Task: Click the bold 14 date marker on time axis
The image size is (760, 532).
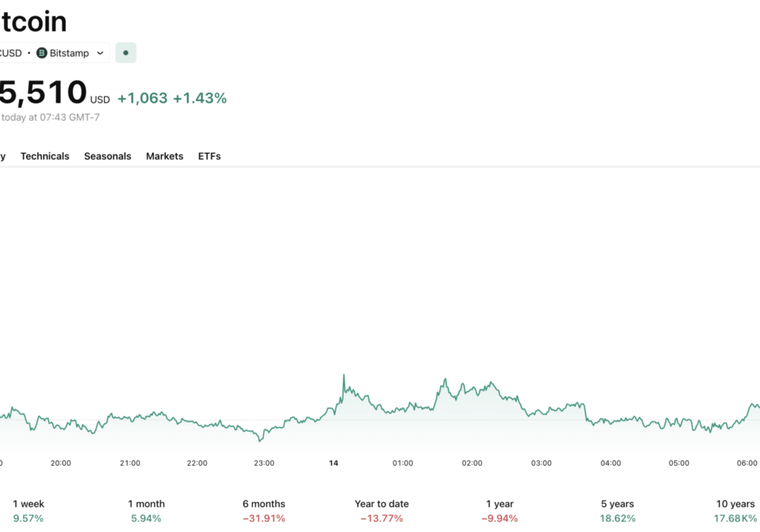Action: pyautogui.click(x=333, y=463)
